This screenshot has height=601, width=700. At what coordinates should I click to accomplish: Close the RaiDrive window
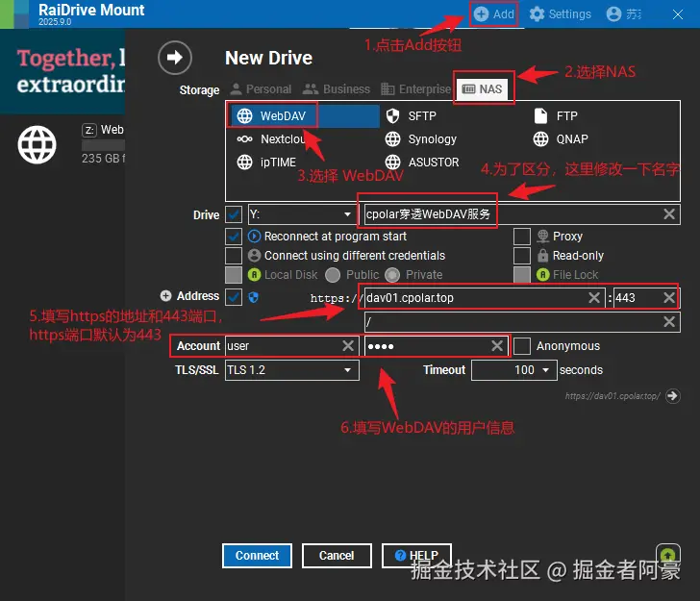click(x=678, y=14)
